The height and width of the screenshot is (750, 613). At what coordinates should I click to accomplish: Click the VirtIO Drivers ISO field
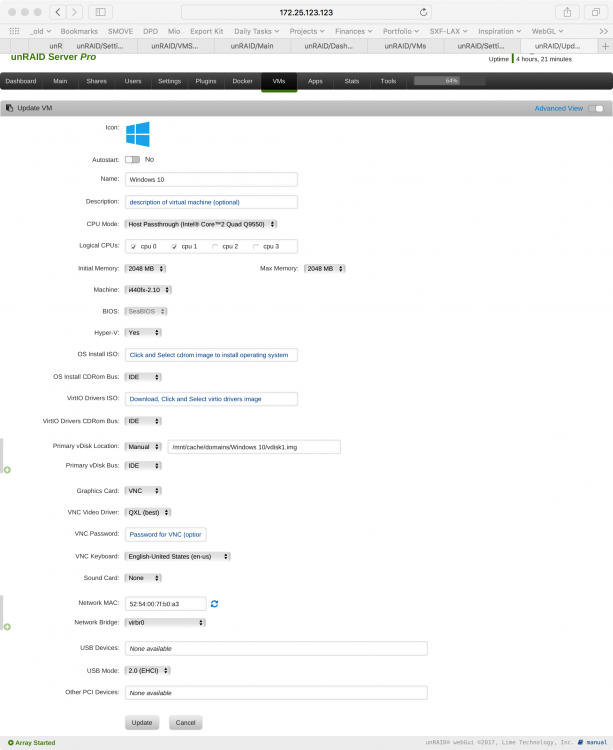pyautogui.click(x=211, y=399)
